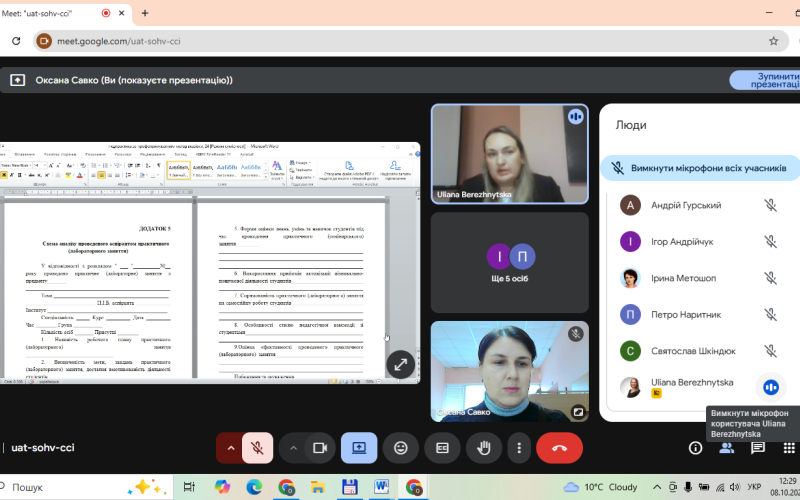The image size is (800, 500).
Task: Raise hand in the meeting
Action: [x=483, y=448]
